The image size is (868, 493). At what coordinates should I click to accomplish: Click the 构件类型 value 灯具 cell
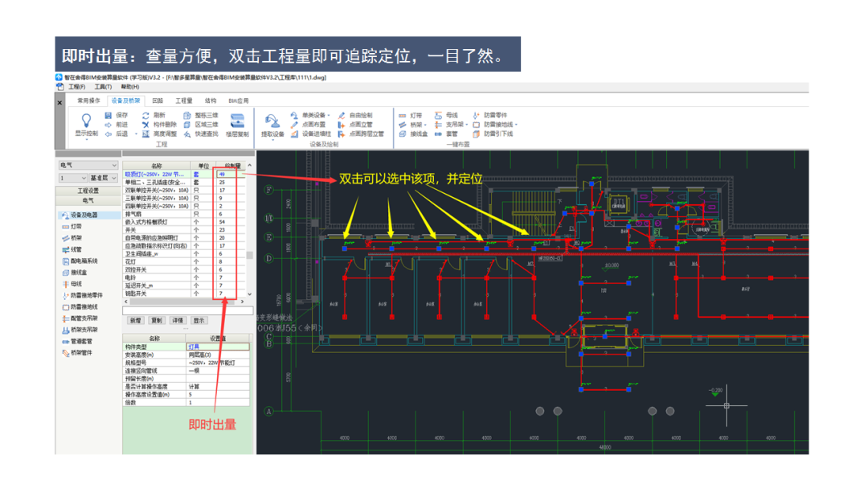[x=218, y=347]
